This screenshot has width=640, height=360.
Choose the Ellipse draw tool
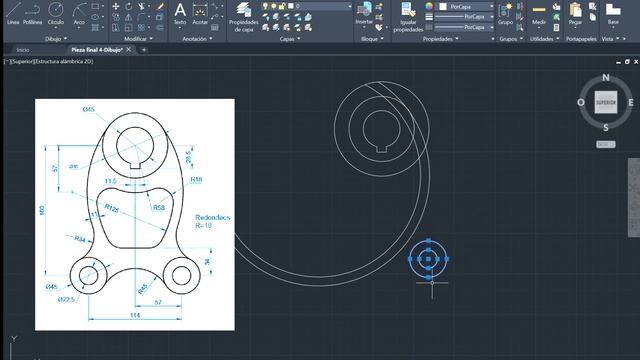95,17
